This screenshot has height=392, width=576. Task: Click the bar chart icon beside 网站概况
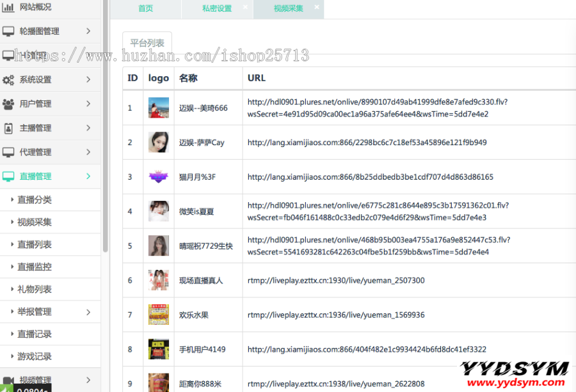click(8, 8)
